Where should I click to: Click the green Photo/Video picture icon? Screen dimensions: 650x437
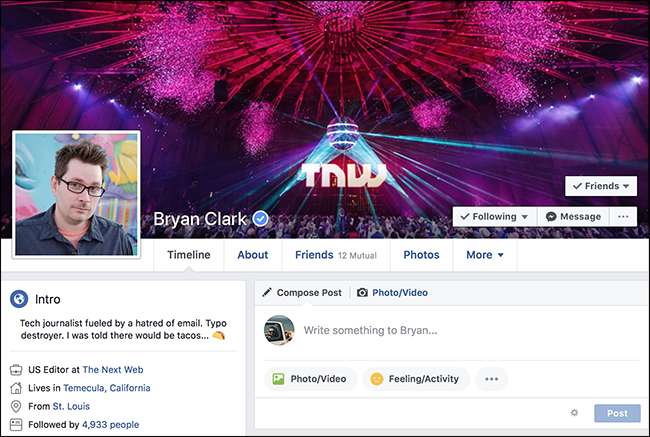pyautogui.click(x=278, y=379)
